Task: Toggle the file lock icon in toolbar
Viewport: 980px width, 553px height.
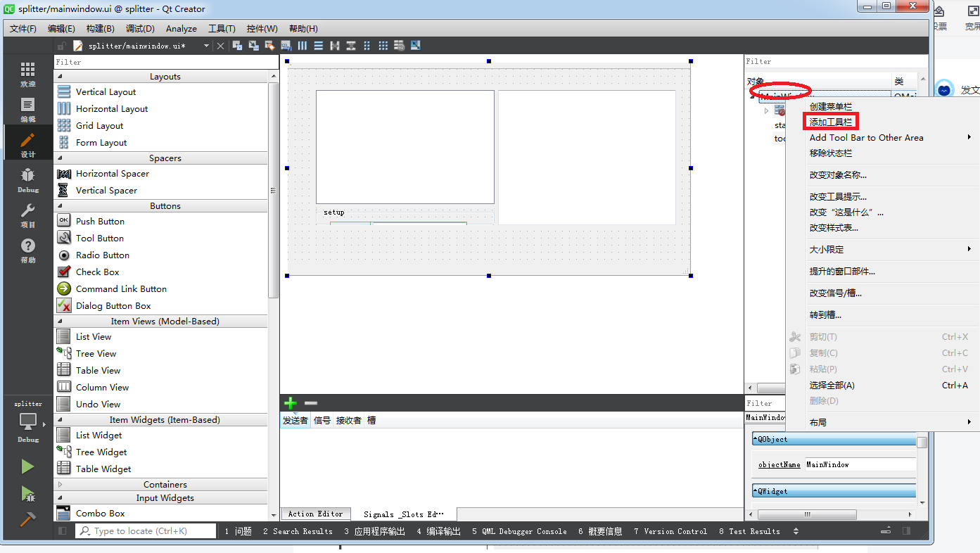Action: 62,46
